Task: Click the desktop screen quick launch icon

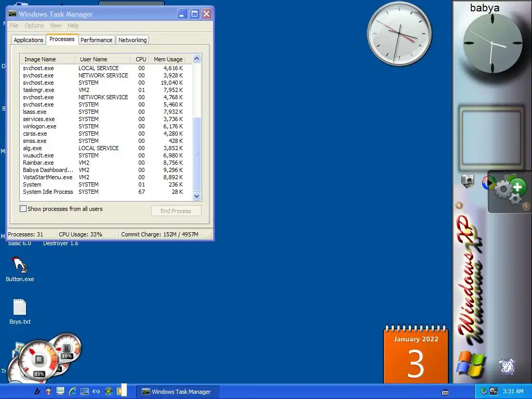Action: point(85,392)
